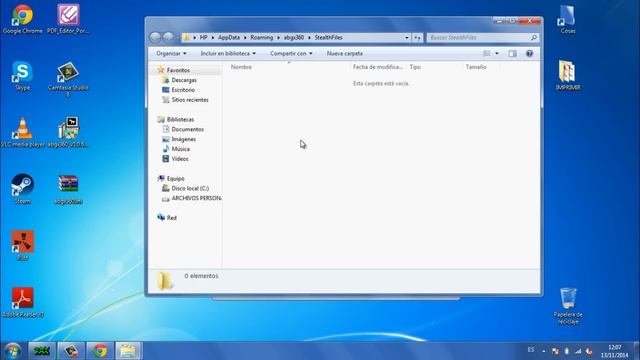Screen dimensions: 640x360
Task: Open the Compartir con dropdown
Action: (x=291, y=53)
